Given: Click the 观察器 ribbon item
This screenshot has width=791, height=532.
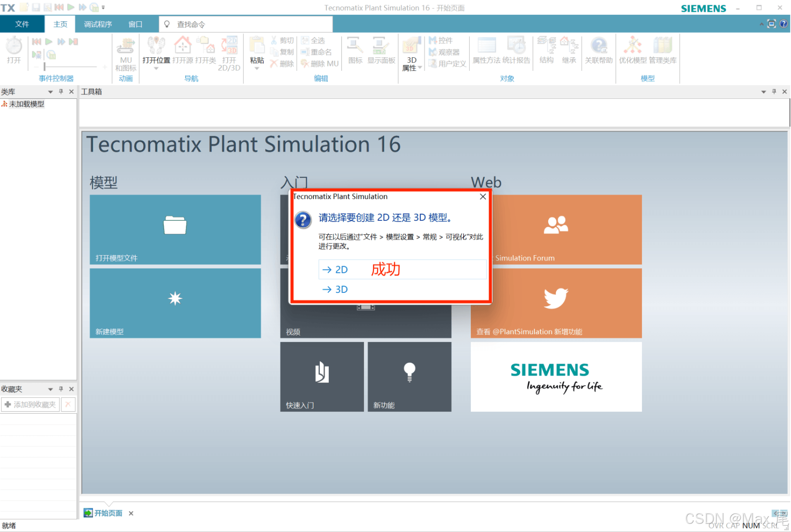Looking at the screenshot, I should pos(444,52).
